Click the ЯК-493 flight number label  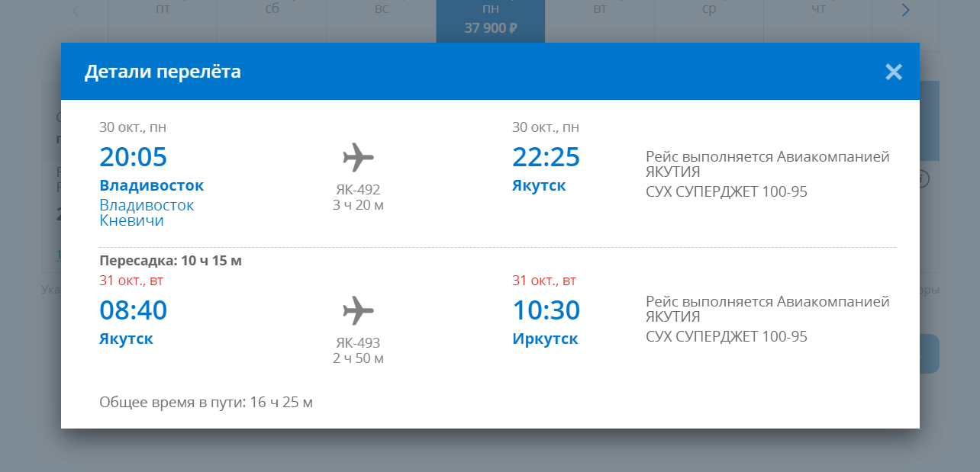(x=358, y=343)
